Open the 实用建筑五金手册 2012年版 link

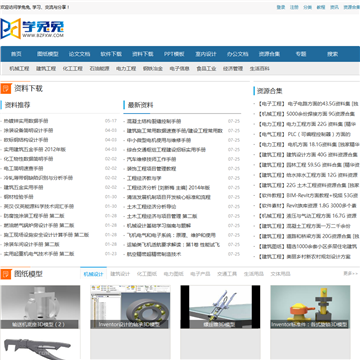coord(35,149)
